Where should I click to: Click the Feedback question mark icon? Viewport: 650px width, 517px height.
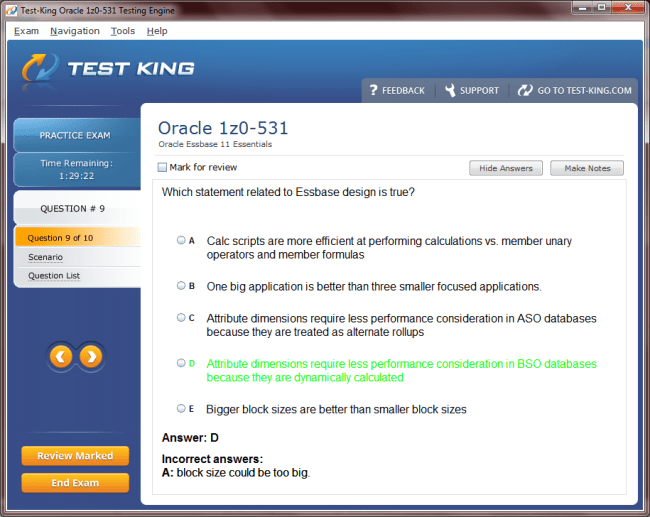pyautogui.click(x=374, y=90)
